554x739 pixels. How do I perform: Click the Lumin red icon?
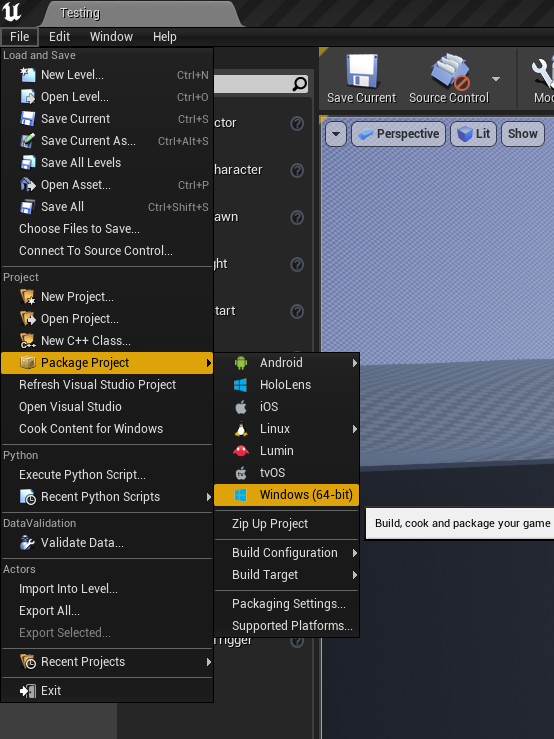[241, 451]
